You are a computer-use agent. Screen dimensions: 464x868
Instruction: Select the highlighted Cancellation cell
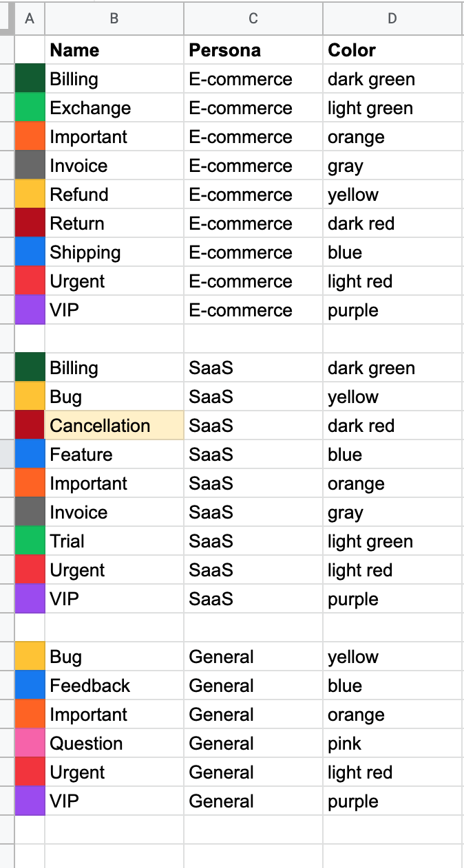(114, 426)
